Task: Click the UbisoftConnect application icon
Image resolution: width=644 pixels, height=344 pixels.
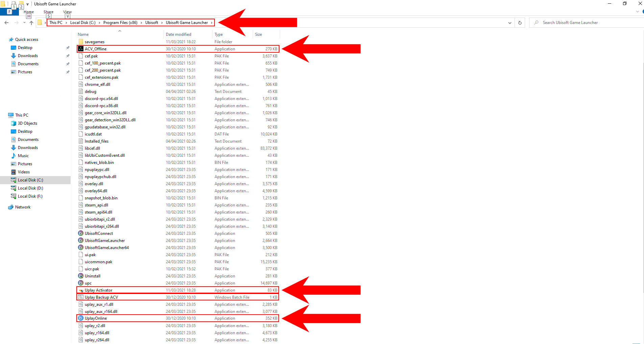Action: (x=81, y=234)
